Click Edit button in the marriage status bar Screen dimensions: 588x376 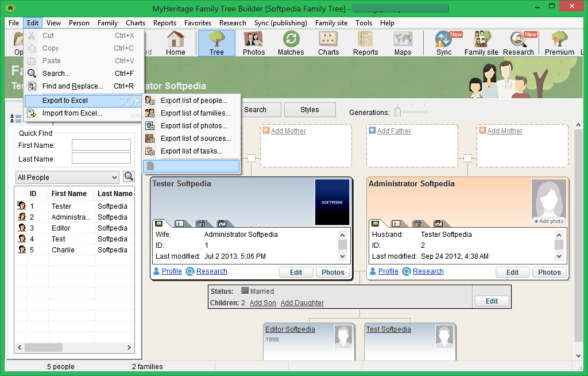coord(492,301)
